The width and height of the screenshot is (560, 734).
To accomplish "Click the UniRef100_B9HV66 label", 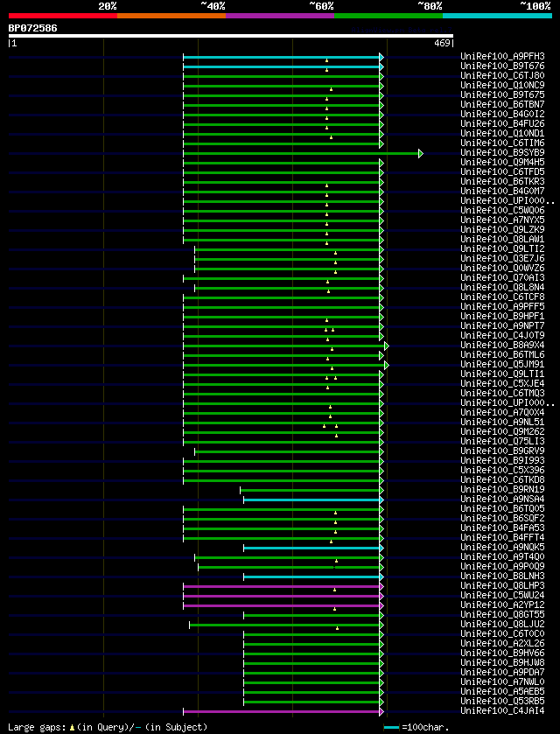I will (502, 653).
